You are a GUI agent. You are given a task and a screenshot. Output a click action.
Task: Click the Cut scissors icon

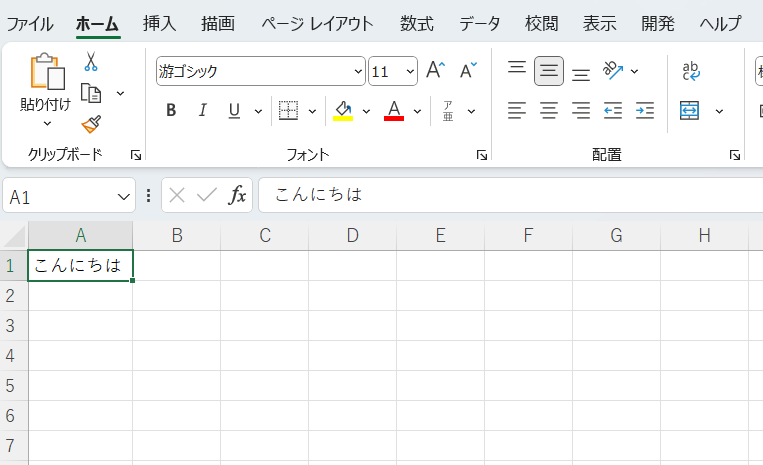point(91,62)
